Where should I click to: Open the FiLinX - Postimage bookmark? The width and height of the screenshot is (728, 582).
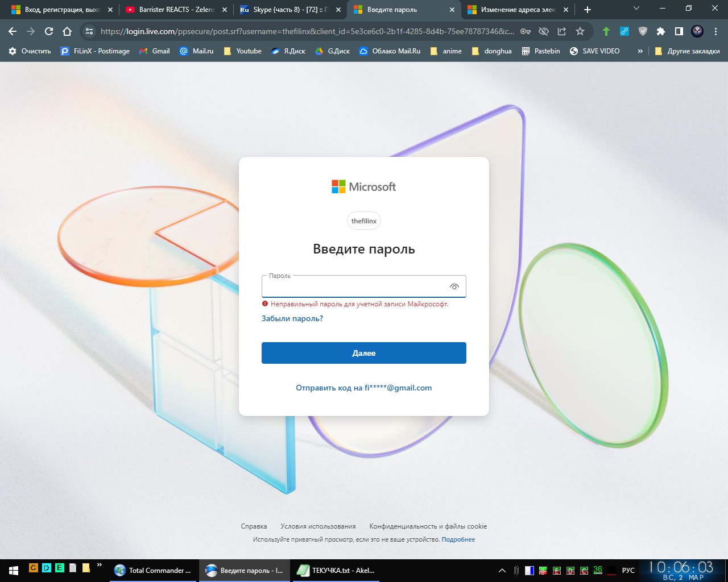(x=95, y=51)
